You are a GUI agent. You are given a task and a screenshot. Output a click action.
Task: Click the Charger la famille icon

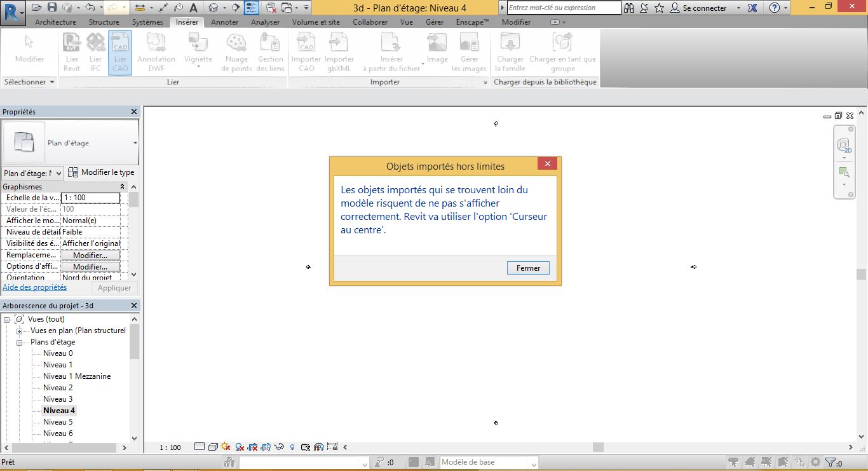click(x=510, y=53)
